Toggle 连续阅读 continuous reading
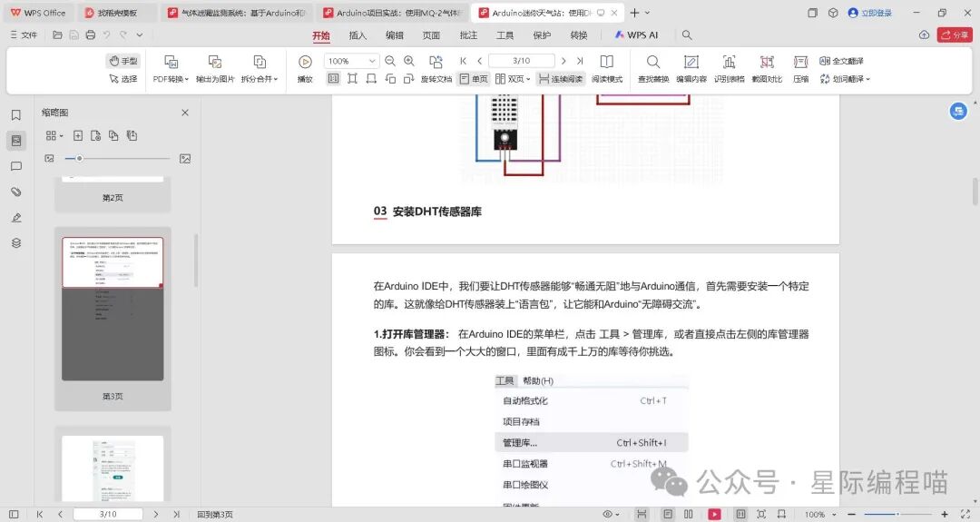The image size is (980, 522). [x=561, y=79]
